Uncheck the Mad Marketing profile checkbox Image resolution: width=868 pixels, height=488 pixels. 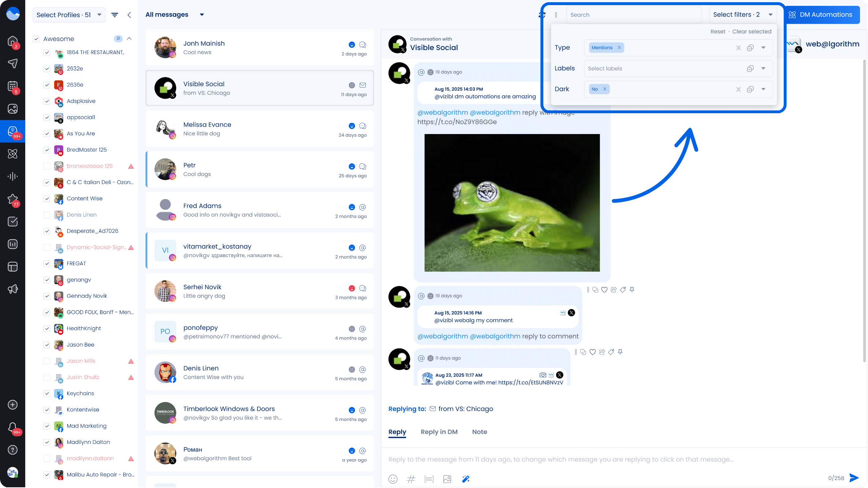pos(47,426)
